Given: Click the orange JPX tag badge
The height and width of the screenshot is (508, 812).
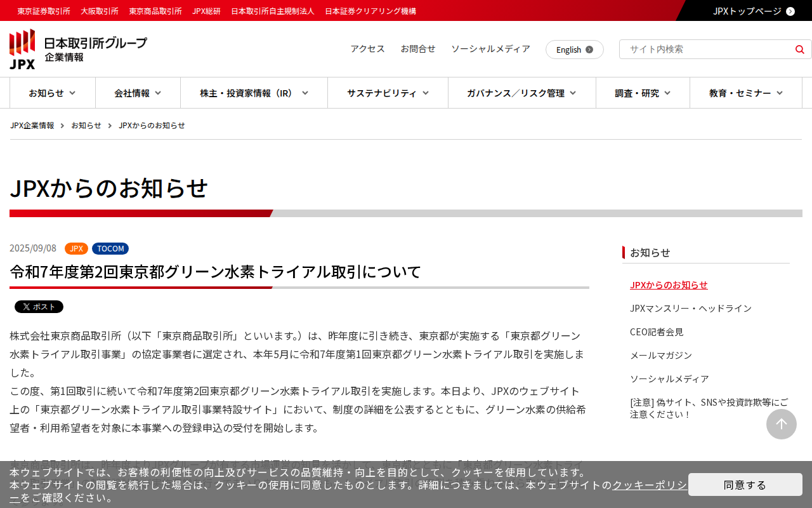Looking at the screenshot, I should pos(76,248).
